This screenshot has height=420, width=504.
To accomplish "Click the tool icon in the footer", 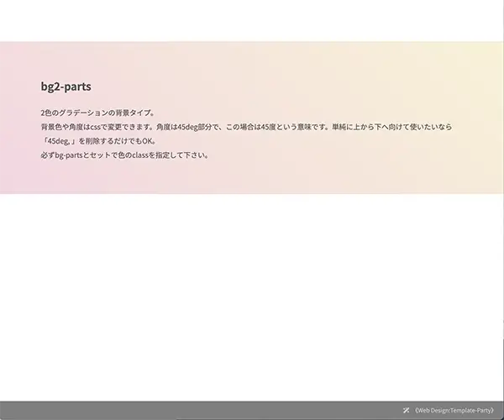I will (x=407, y=411).
